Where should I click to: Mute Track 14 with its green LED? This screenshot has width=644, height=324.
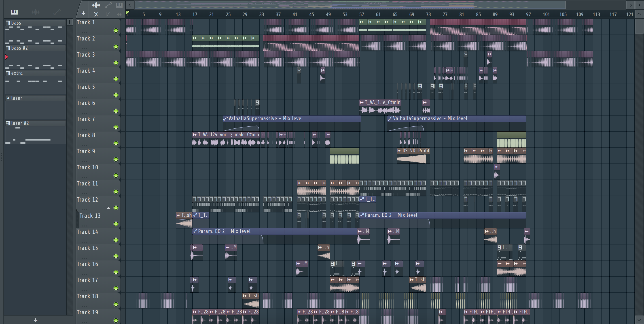pyautogui.click(x=116, y=240)
